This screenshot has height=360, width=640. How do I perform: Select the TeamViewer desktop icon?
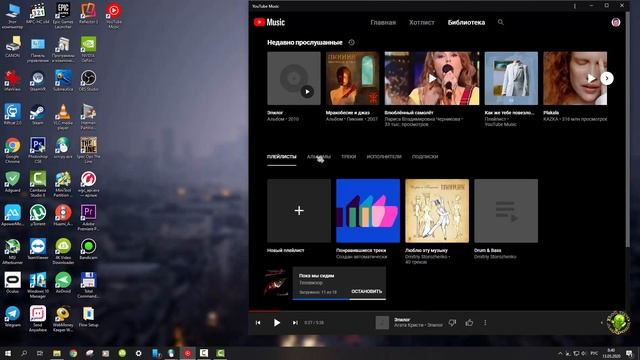coord(38,249)
